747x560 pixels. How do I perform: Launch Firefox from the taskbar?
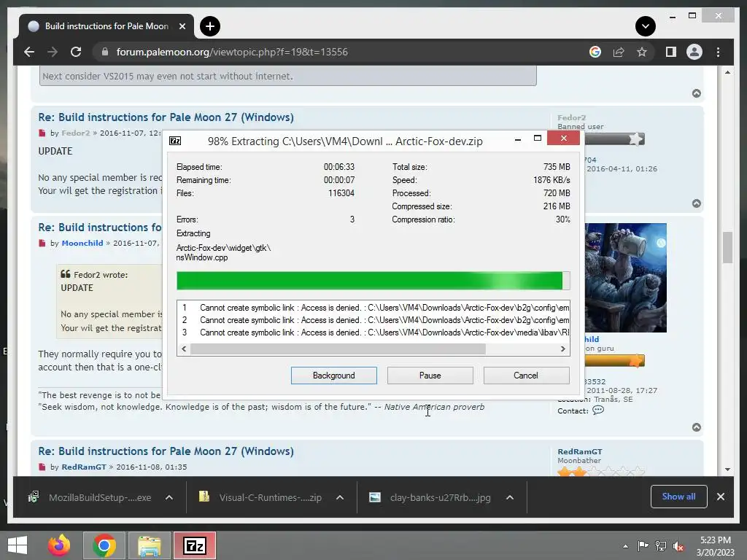(x=59, y=545)
